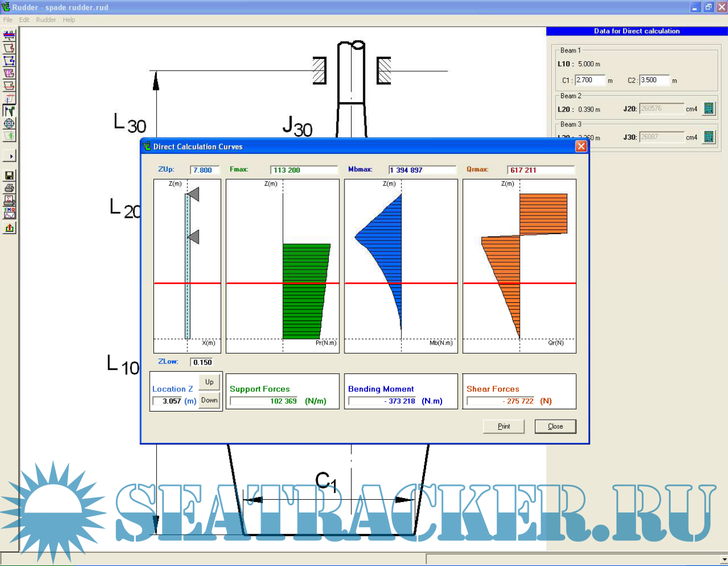Open calculator next to J30 field
The width and height of the screenshot is (728, 566).
click(709, 137)
